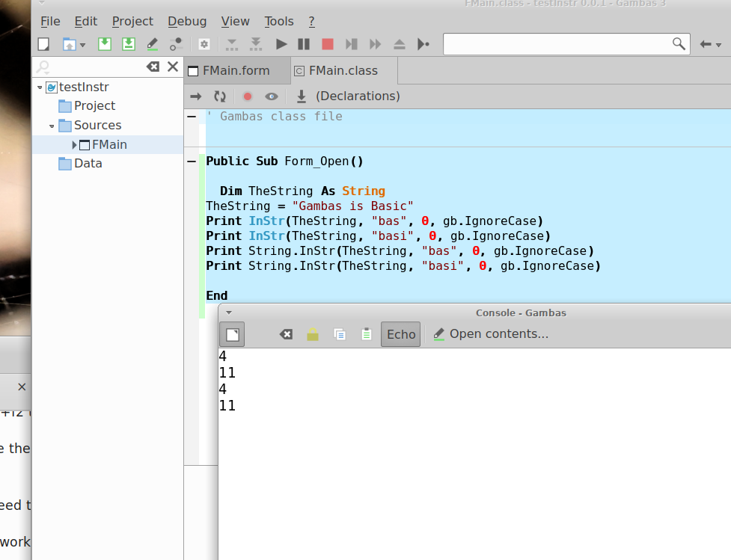Clear the console with backspace icon

pyautogui.click(x=286, y=334)
